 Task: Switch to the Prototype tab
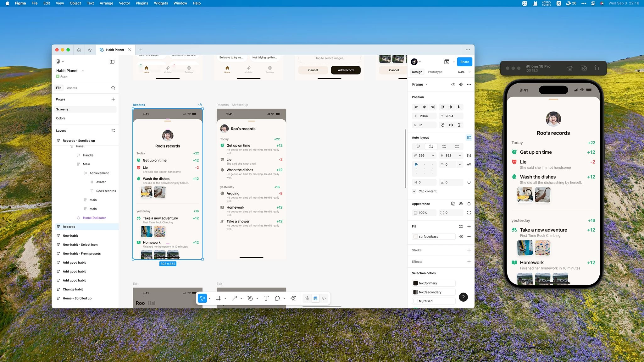click(435, 72)
